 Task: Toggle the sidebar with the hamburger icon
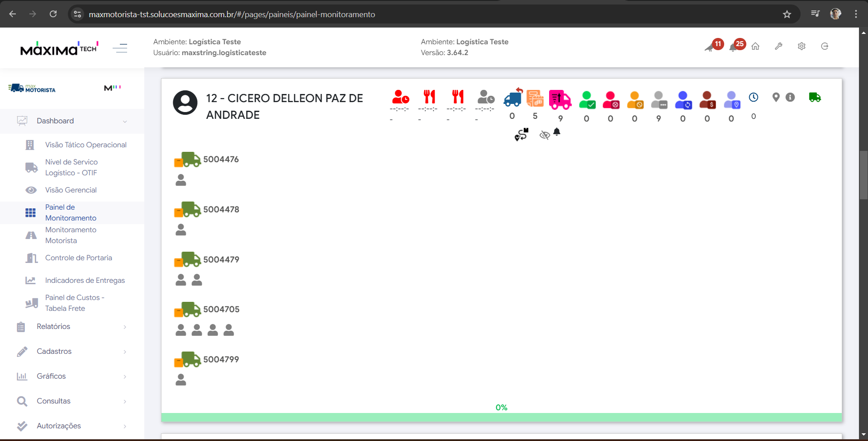120,48
